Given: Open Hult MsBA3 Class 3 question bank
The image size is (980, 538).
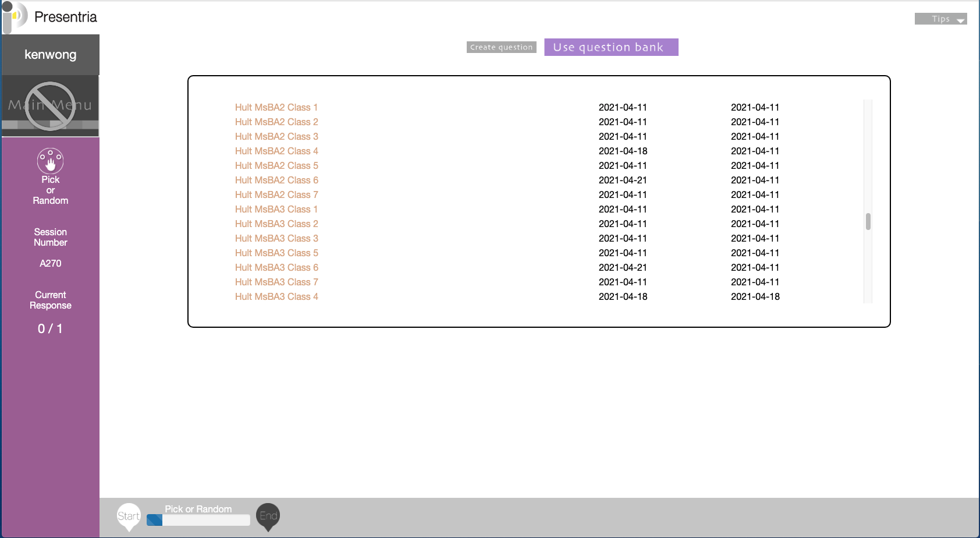Looking at the screenshot, I should click(x=276, y=238).
